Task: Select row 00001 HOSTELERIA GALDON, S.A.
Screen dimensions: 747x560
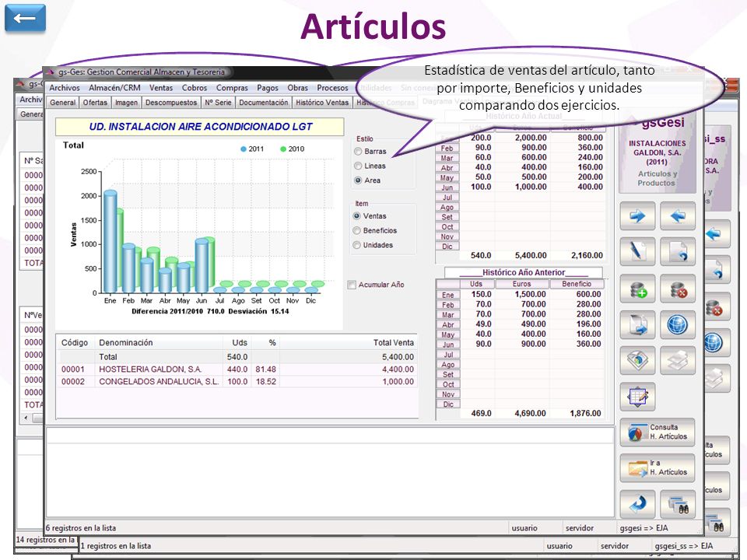Action: click(238, 369)
